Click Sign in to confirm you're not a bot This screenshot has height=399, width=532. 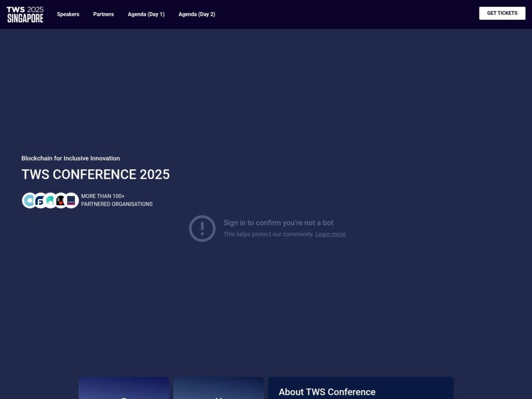click(278, 222)
